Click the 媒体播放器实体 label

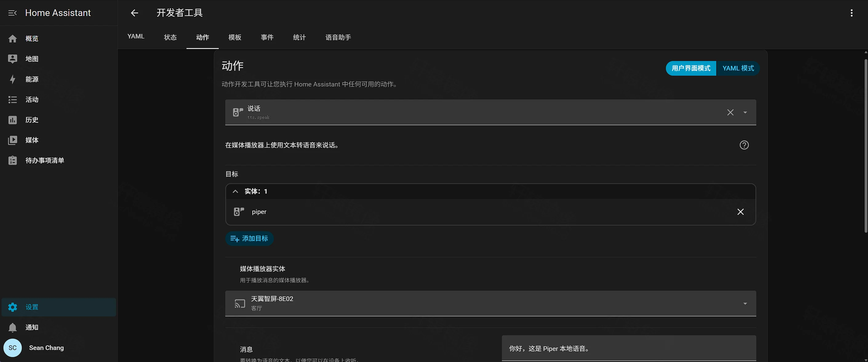262,269
